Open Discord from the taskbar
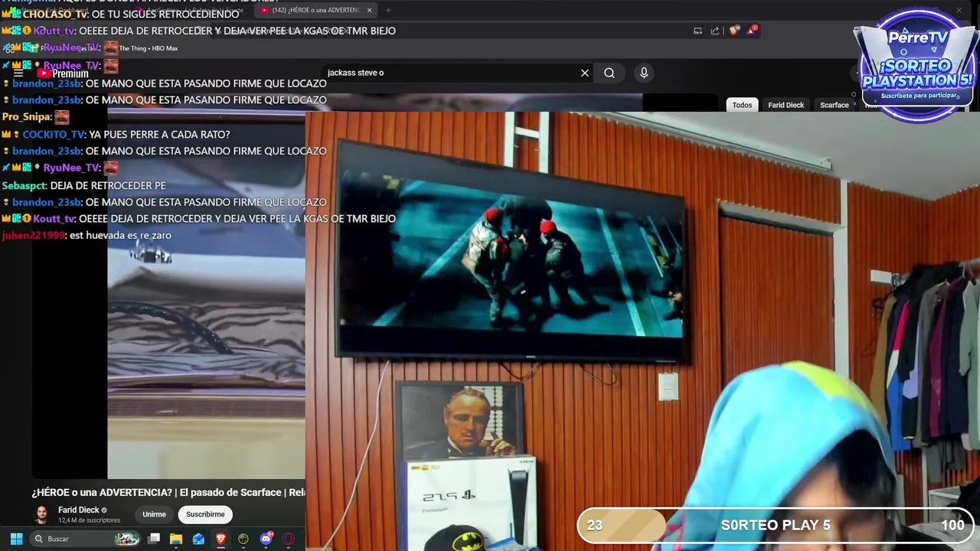The height and width of the screenshot is (551, 980). (x=266, y=539)
